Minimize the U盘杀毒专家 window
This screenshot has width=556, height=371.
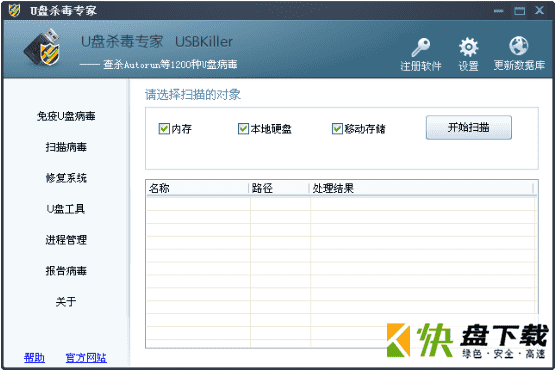498,11
